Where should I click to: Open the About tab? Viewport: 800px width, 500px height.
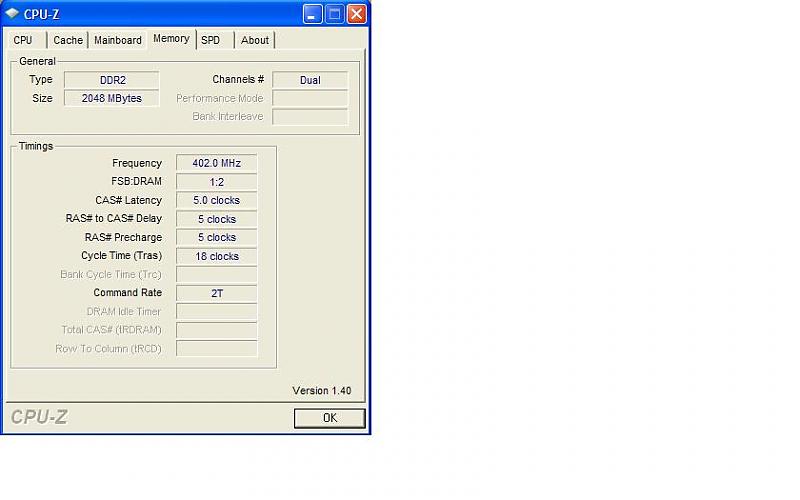tap(255, 40)
